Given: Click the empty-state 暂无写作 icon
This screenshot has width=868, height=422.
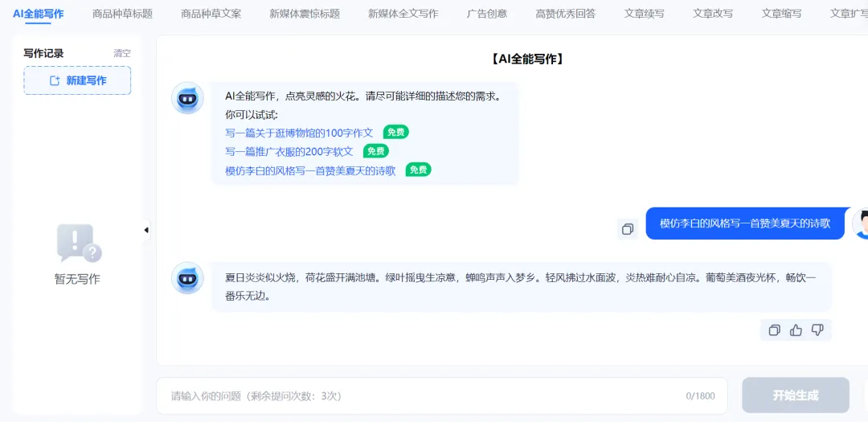Looking at the screenshot, I should pos(79,243).
